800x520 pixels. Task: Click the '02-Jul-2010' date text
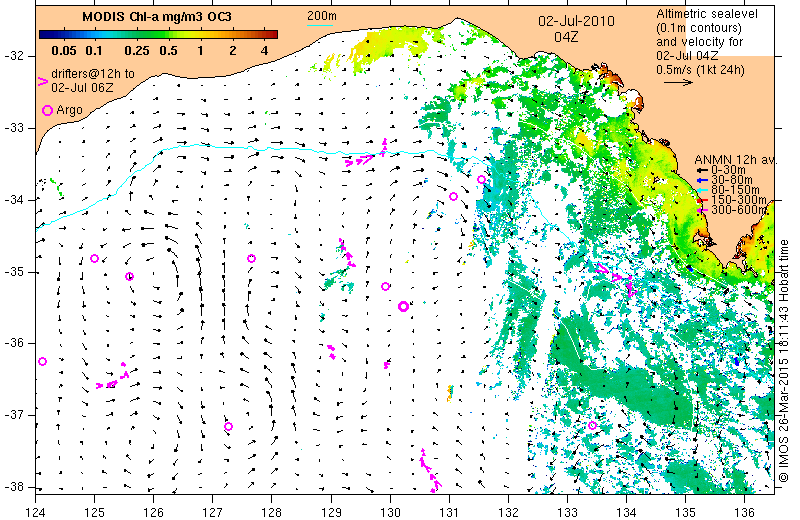(x=576, y=21)
